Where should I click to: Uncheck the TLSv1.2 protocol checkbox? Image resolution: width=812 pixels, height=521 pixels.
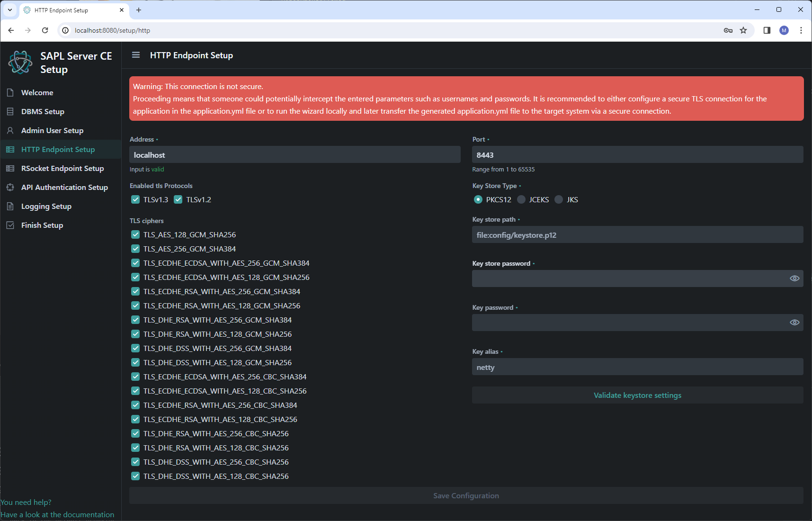[x=178, y=199]
